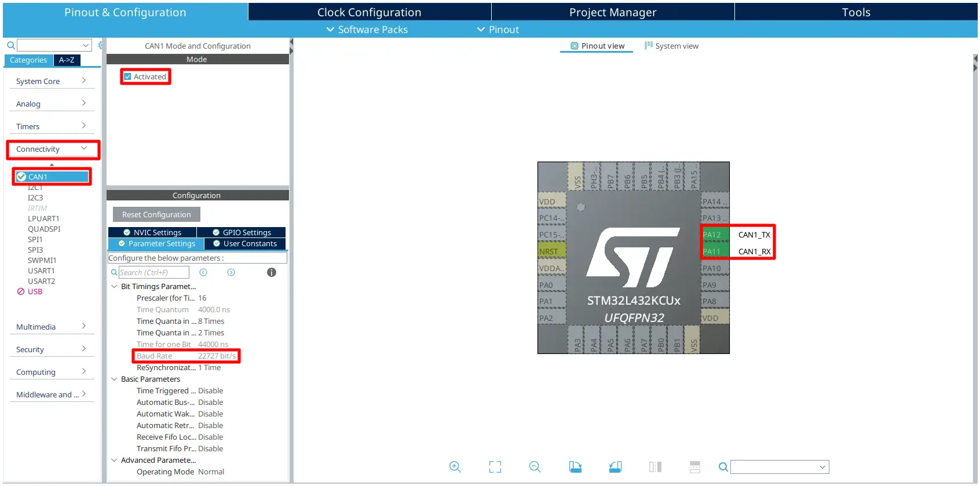Viewport: 980px width, 486px height.
Task: Expand the Middleware category
Action: 51,394
